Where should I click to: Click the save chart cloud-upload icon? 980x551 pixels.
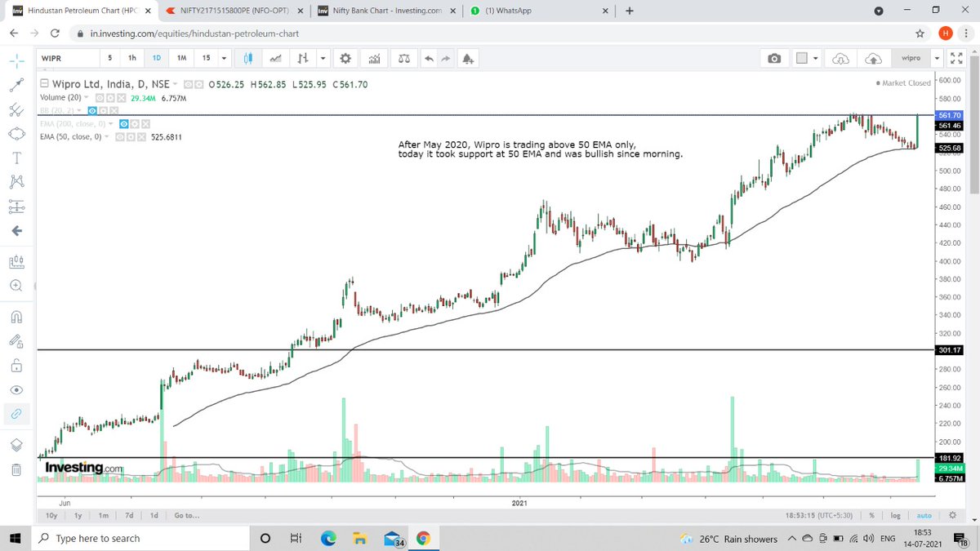pos(873,58)
